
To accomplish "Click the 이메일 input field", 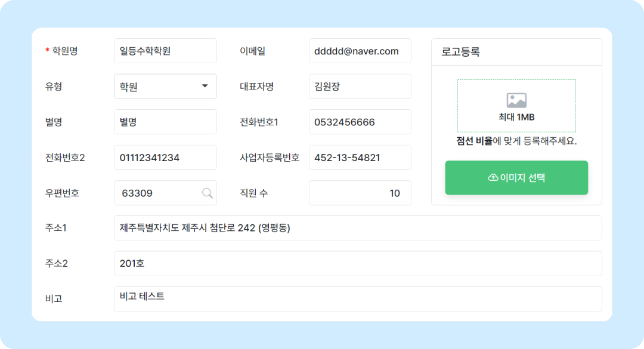I will coord(360,51).
